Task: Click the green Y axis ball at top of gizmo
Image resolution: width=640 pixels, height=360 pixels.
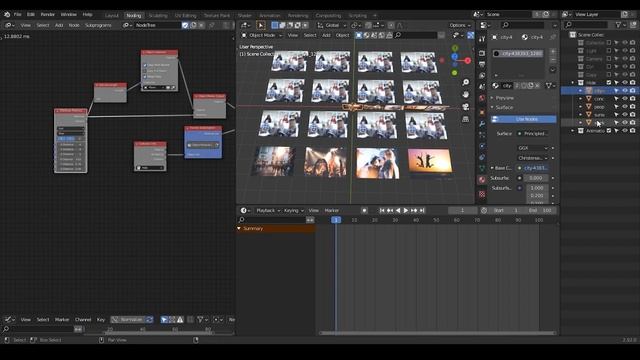Action: point(455,48)
